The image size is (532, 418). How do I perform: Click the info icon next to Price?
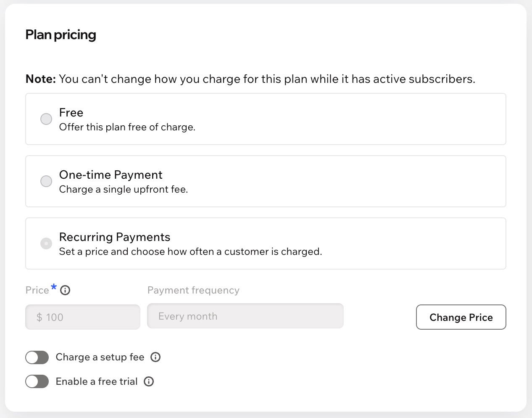point(65,290)
